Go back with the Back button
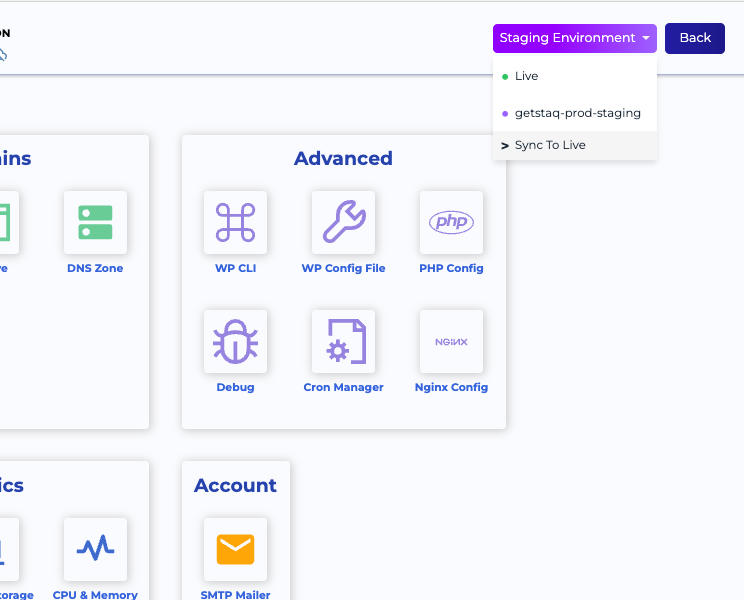Viewport: 744px width, 600px height. [695, 38]
